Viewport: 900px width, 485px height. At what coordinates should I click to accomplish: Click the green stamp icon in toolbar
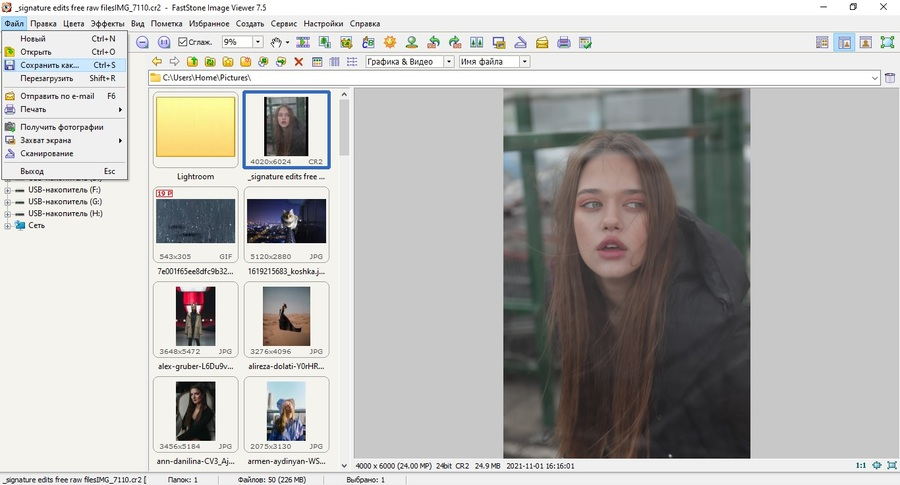[412, 42]
